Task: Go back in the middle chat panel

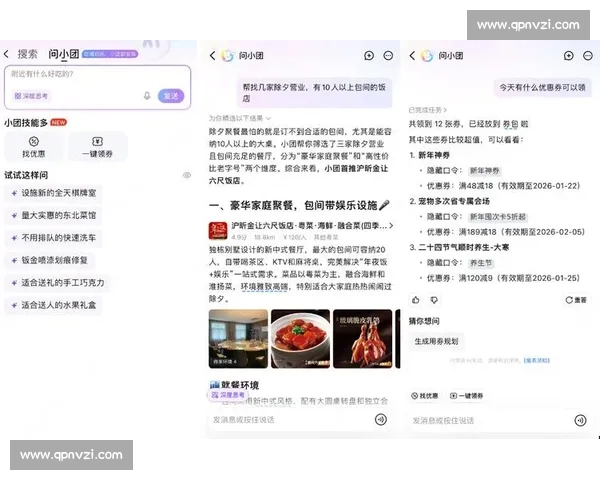Action: (212, 56)
